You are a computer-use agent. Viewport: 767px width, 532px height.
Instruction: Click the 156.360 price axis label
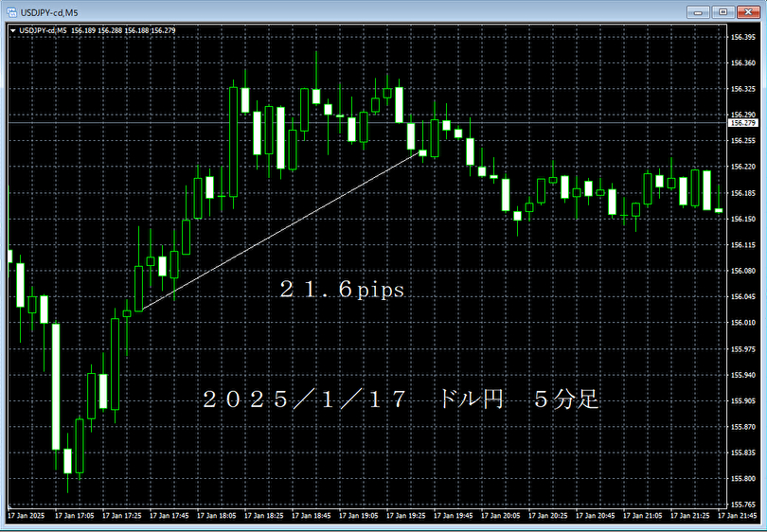(743, 63)
